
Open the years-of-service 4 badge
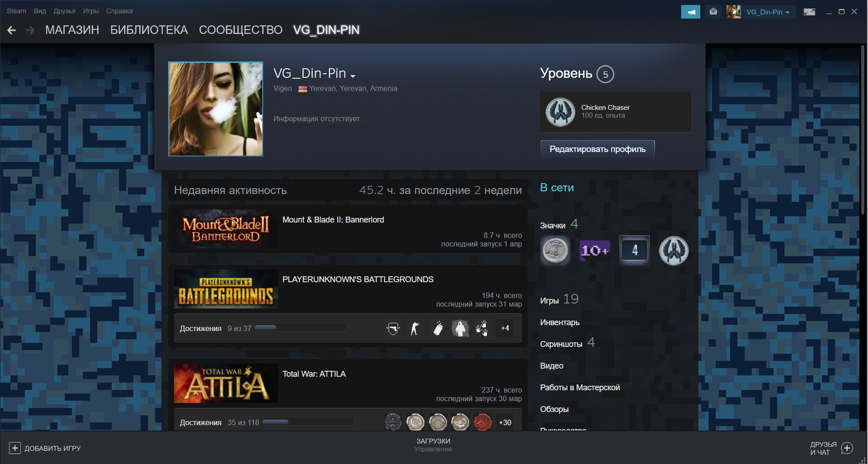tap(634, 250)
